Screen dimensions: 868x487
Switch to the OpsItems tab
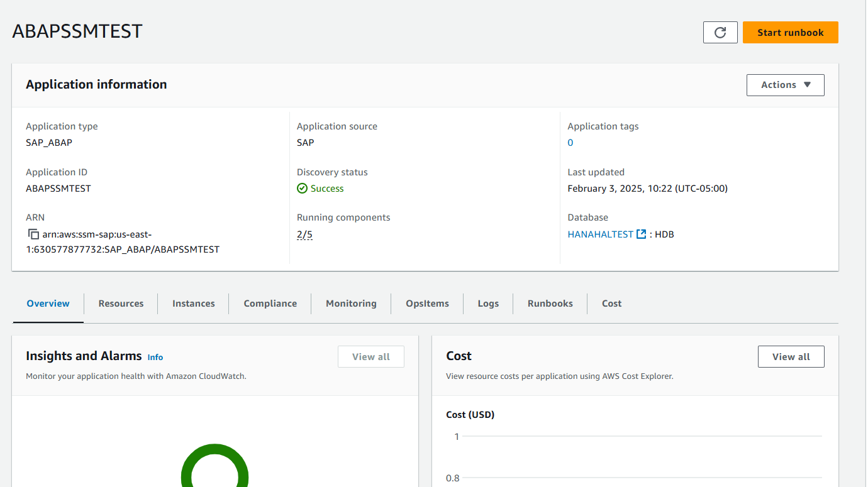point(427,304)
